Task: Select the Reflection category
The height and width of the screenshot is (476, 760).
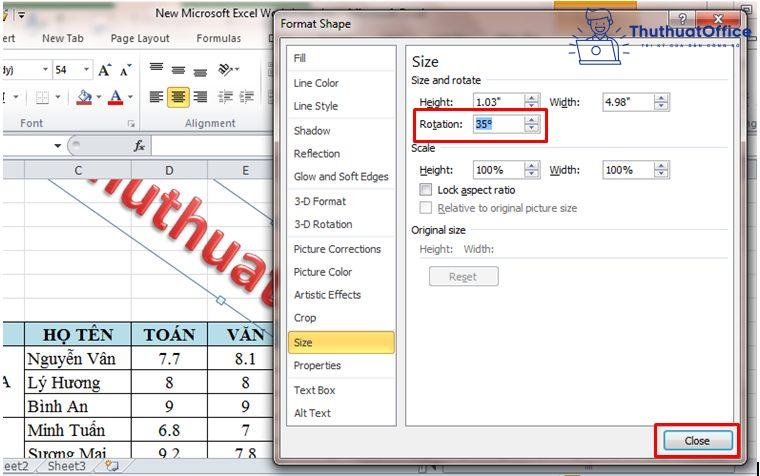Action: pos(341,153)
